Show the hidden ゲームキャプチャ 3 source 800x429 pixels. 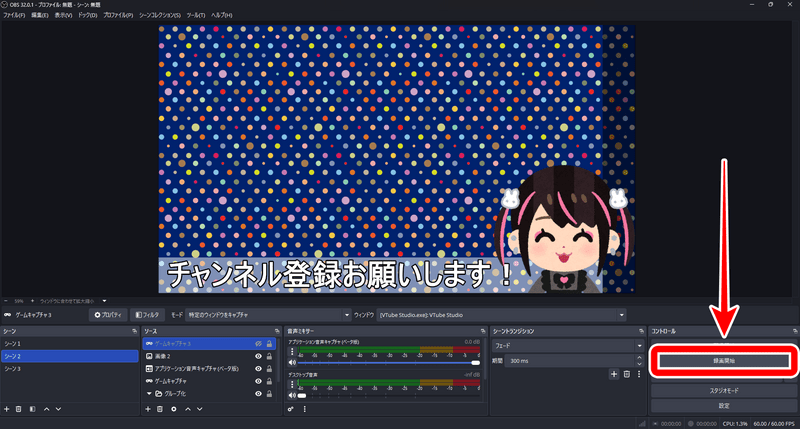coord(258,344)
